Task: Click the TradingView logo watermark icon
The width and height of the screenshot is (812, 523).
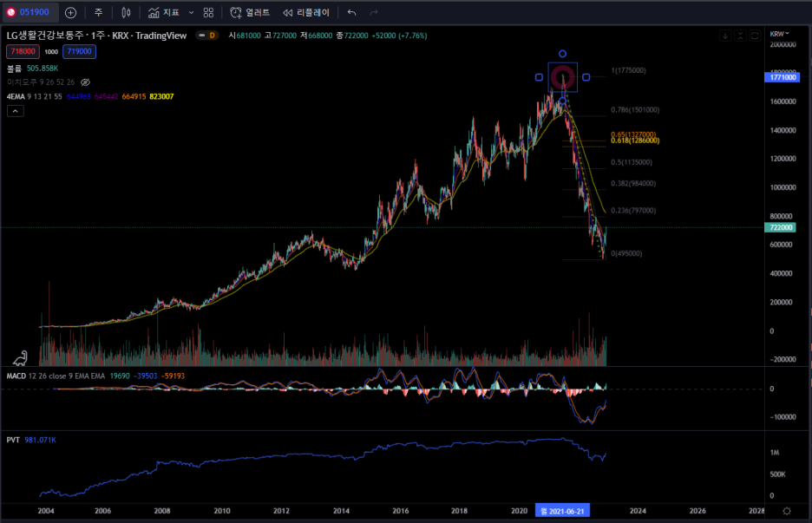Action: pyautogui.click(x=20, y=357)
